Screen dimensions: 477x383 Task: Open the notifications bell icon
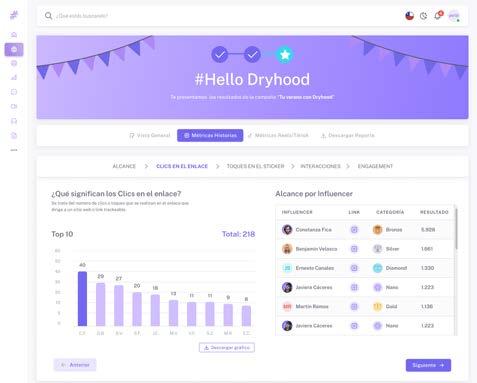438,15
